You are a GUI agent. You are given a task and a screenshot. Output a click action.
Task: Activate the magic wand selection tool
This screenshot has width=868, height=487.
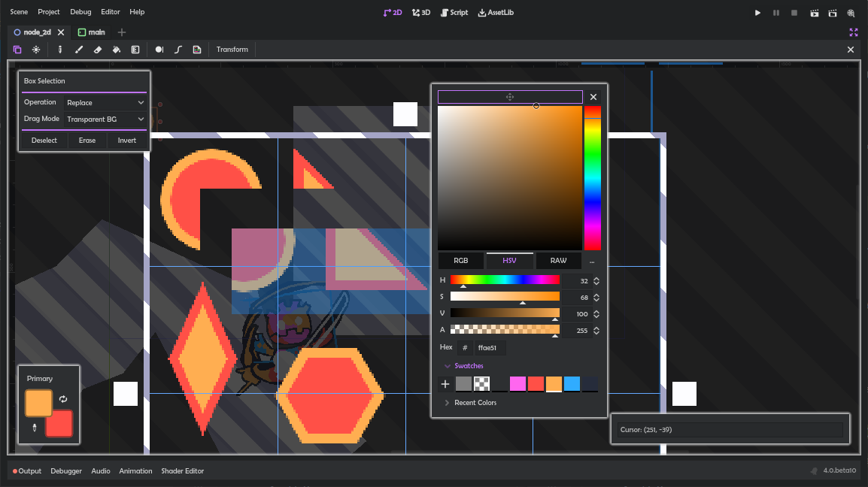(x=36, y=50)
